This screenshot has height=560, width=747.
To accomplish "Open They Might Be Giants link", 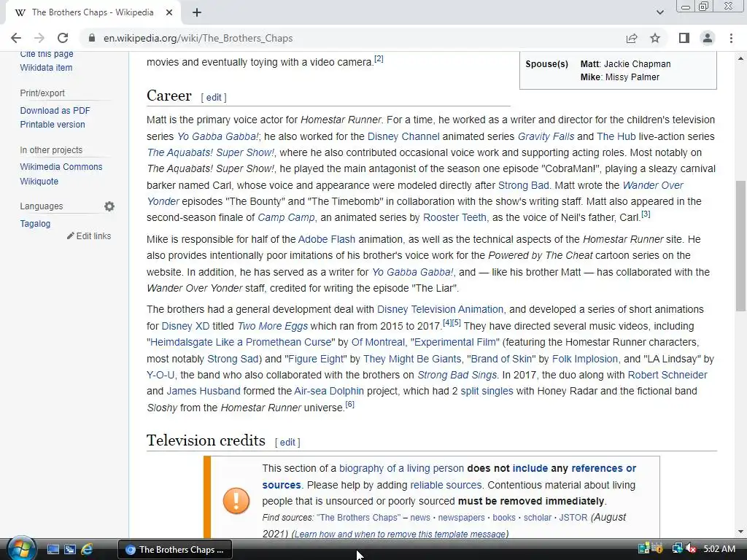I will 413,359.
